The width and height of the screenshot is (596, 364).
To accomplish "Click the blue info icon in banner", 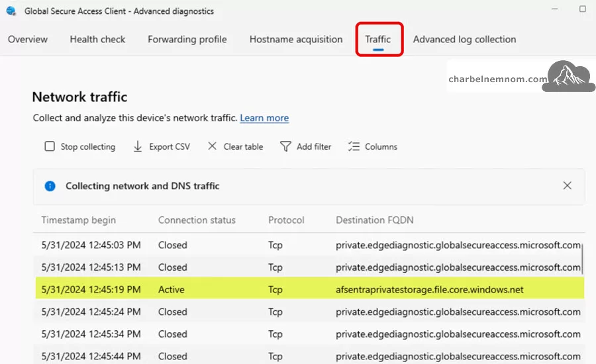I will coord(50,186).
